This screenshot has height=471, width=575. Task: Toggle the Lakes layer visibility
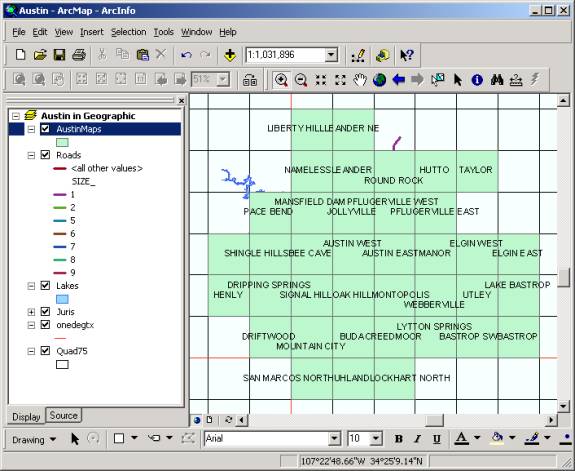click(x=45, y=285)
